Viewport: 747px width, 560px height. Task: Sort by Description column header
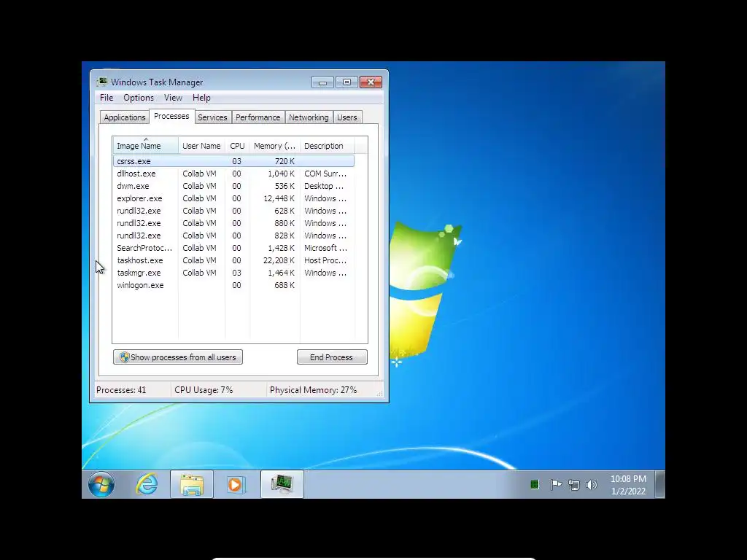pyautogui.click(x=328, y=146)
